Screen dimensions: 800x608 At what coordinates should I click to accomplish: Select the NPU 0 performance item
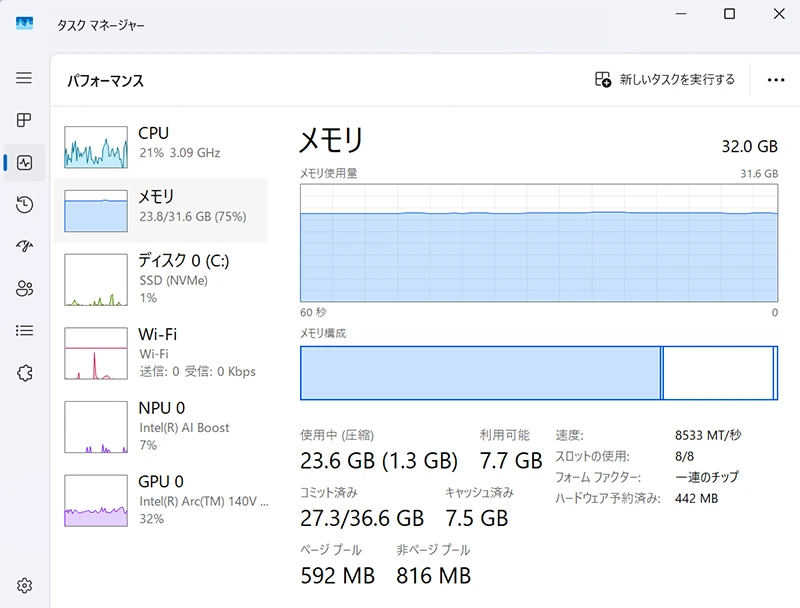[160, 426]
